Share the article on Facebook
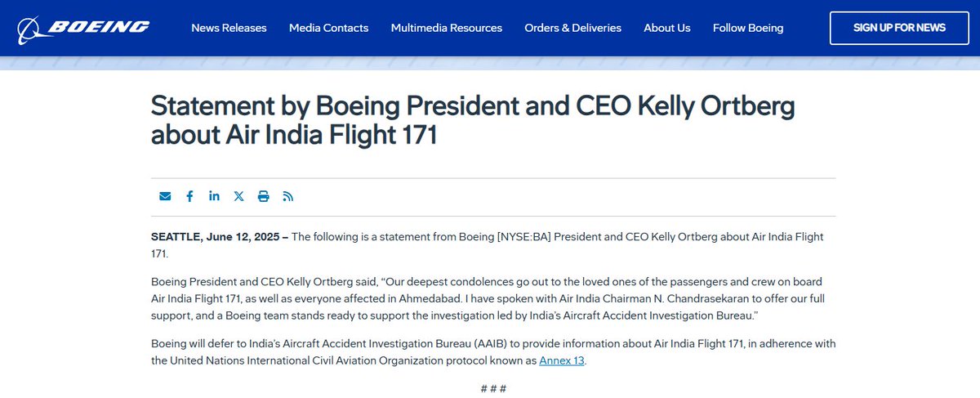The image size is (980, 398). coord(189,196)
